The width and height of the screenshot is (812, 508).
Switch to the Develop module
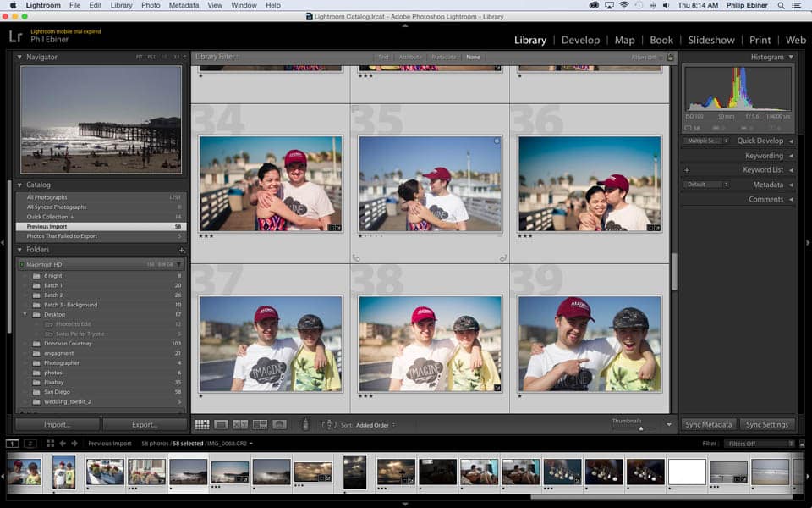pyautogui.click(x=580, y=40)
